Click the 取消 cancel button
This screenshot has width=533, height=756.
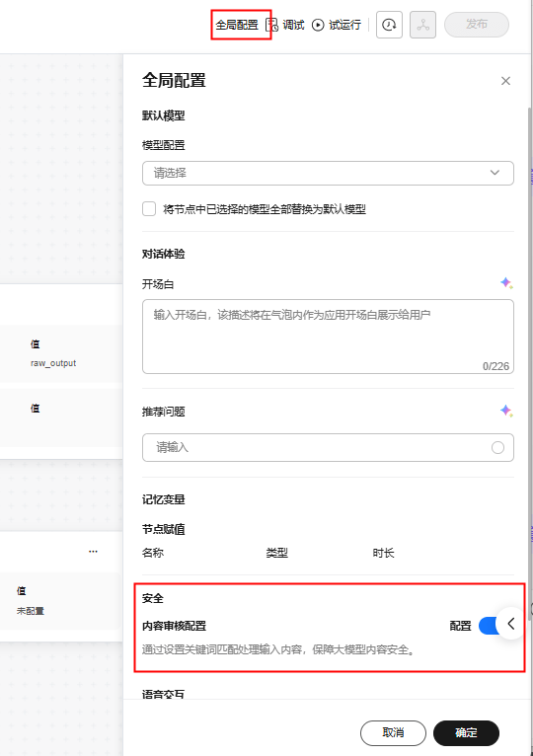pyautogui.click(x=393, y=733)
